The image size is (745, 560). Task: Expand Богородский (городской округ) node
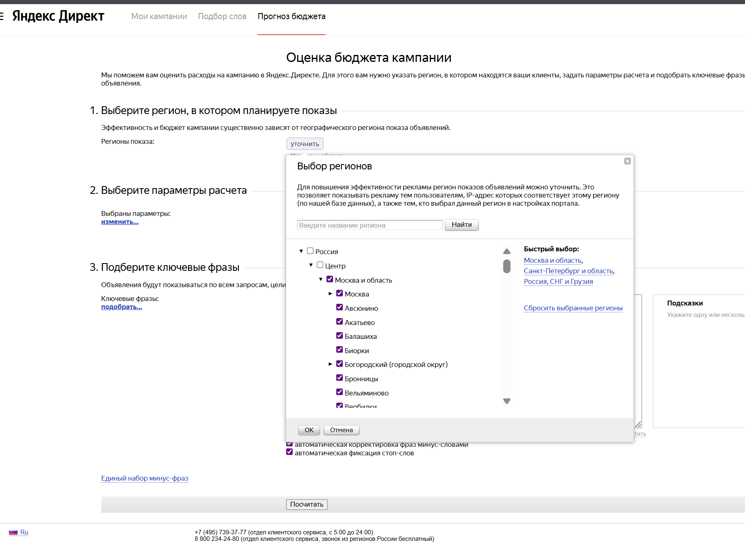pyautogui.click(x=331, y=364)
